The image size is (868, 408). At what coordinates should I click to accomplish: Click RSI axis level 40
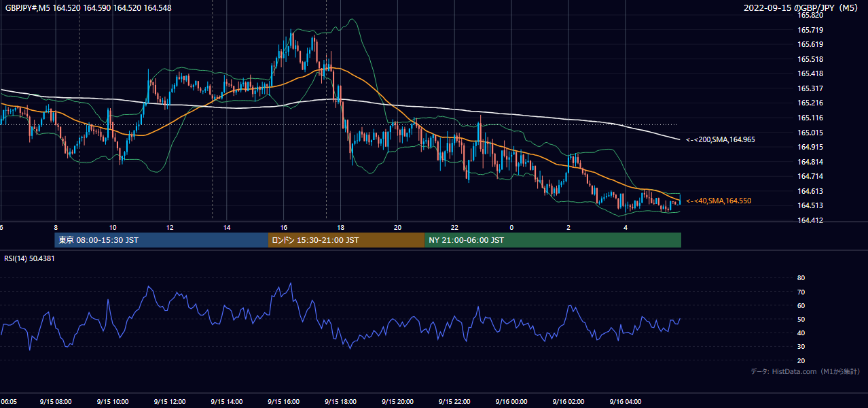801,333
